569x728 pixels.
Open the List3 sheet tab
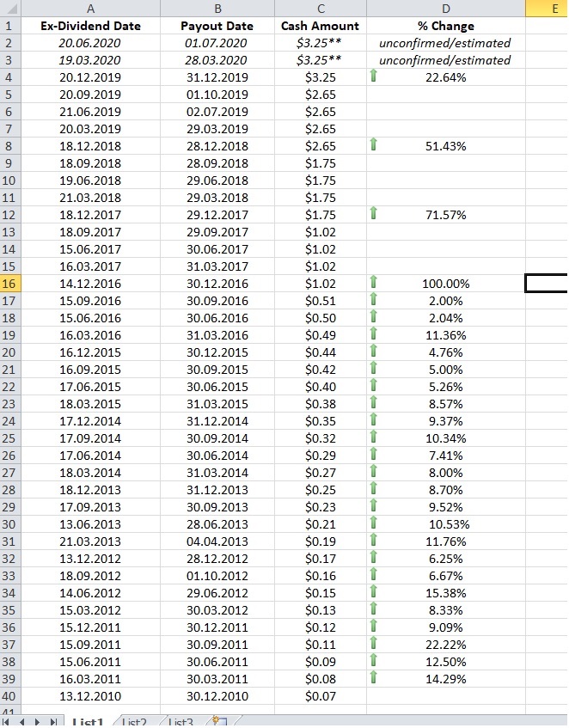click(x=181, y=722)
